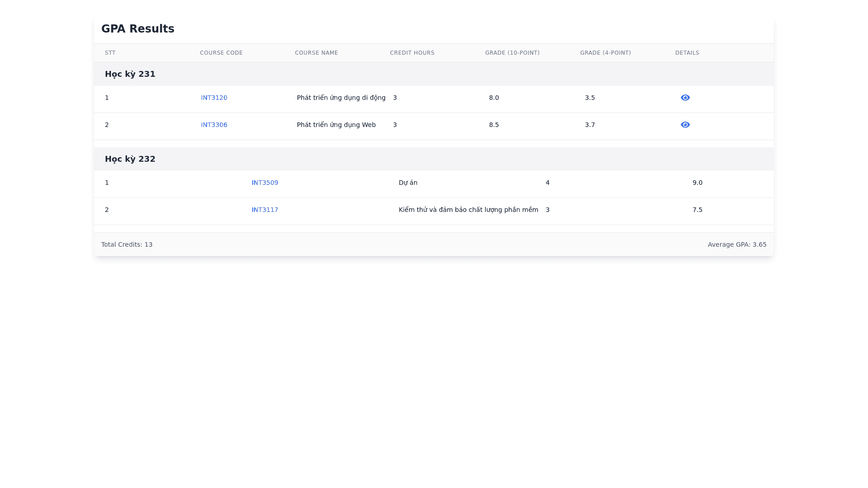The height and width of the screenshot is (488, 868).
Task: Select the Học kỳ 232 semester header
Action: tap(130, 159)
